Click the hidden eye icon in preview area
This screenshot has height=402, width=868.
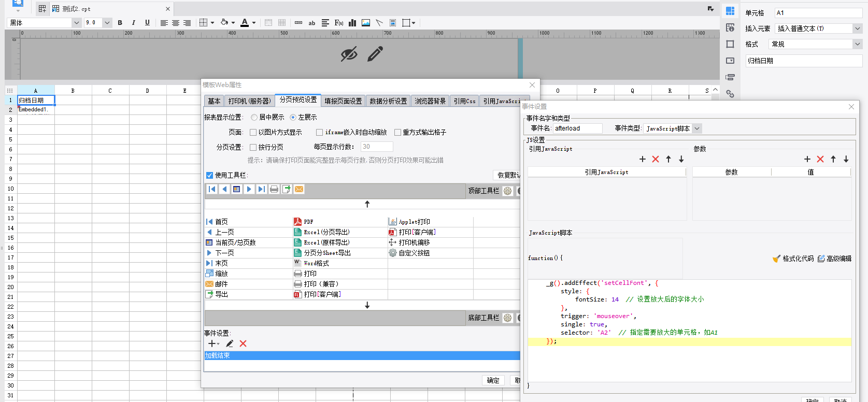[x=349, y=54]
